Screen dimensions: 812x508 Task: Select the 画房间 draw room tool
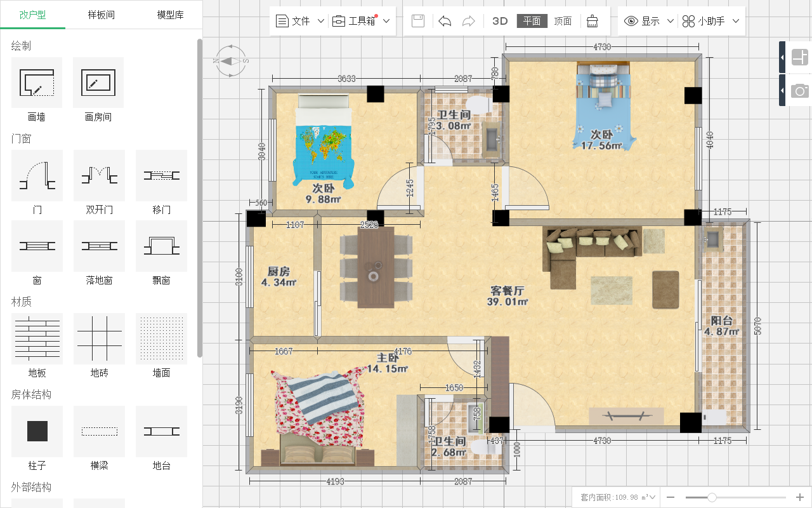click(98, 83)
